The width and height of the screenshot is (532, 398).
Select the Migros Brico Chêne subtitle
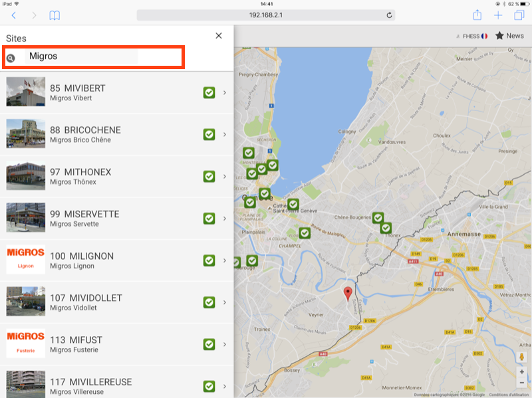(x=80, y=140)
